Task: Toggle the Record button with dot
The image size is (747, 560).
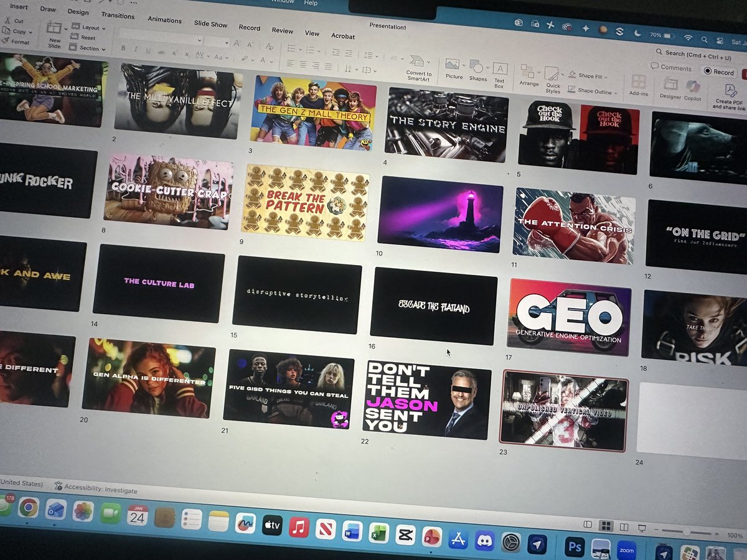Action: click(718, 72)
